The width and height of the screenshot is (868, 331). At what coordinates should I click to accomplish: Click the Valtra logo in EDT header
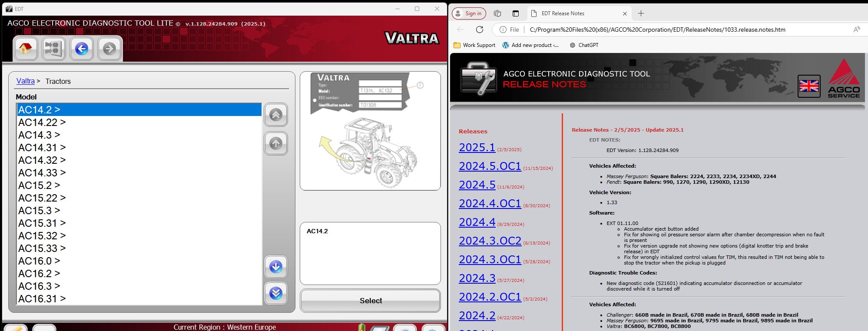[412, 38]
